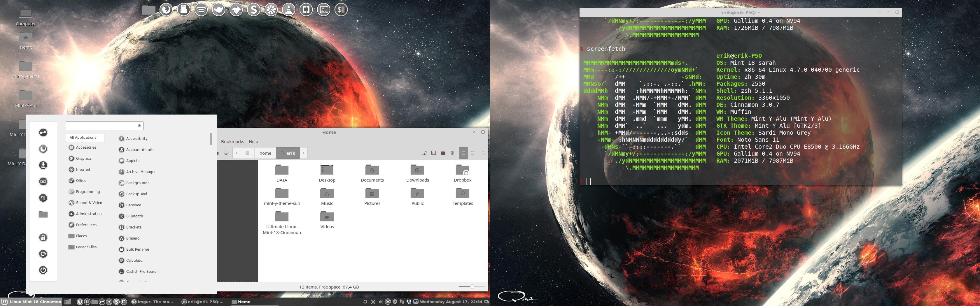
Task: Switch Home window to list view
Action: 473,153
